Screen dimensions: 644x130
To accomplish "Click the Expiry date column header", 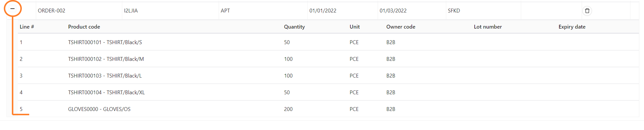I will (x=572, y=27).
